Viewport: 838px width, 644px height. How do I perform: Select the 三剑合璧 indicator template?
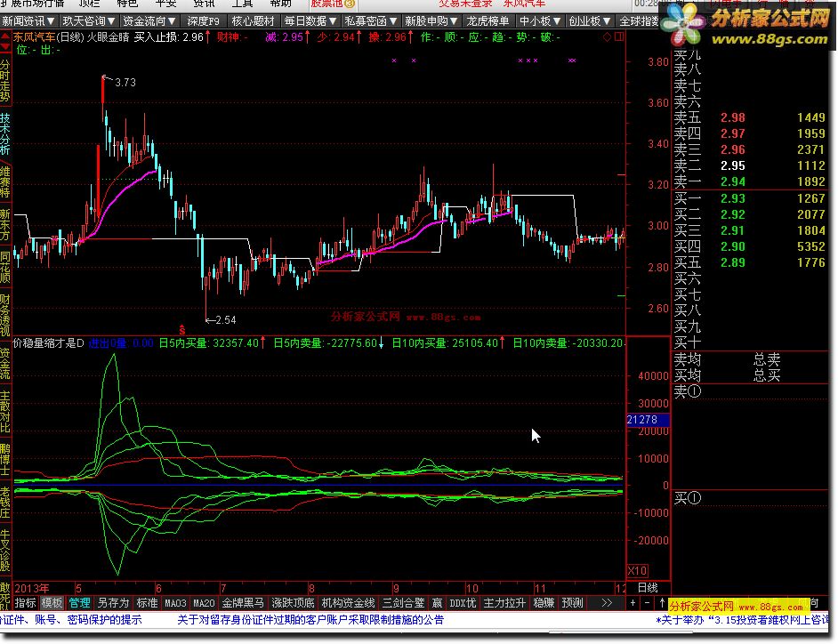point(404,603)
